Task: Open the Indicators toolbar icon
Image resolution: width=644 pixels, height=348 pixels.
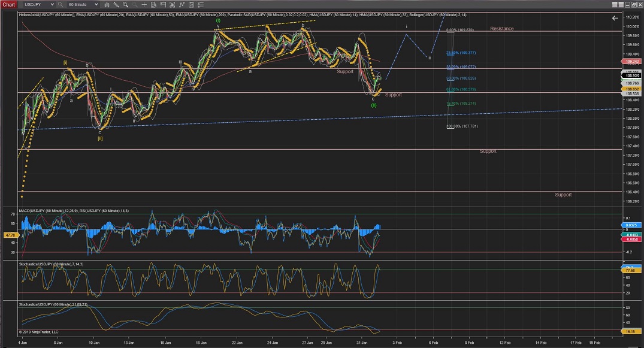Action: pos(172,4)
